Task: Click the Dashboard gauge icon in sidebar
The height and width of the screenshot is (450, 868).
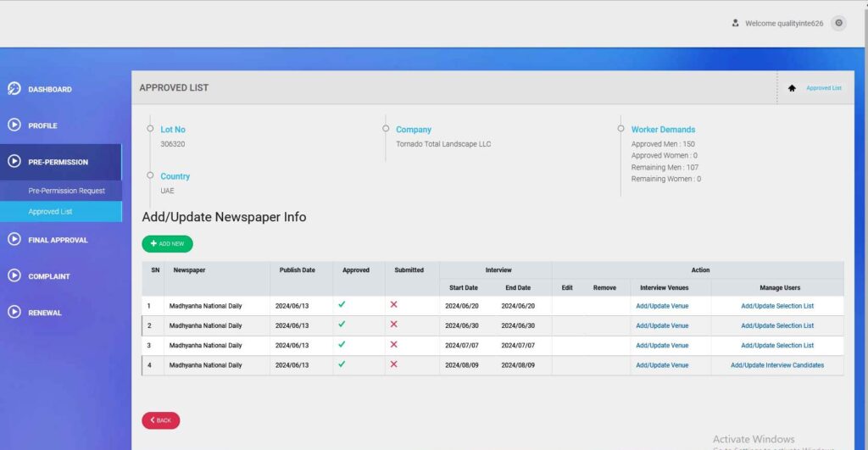Action: pos(14,89)
